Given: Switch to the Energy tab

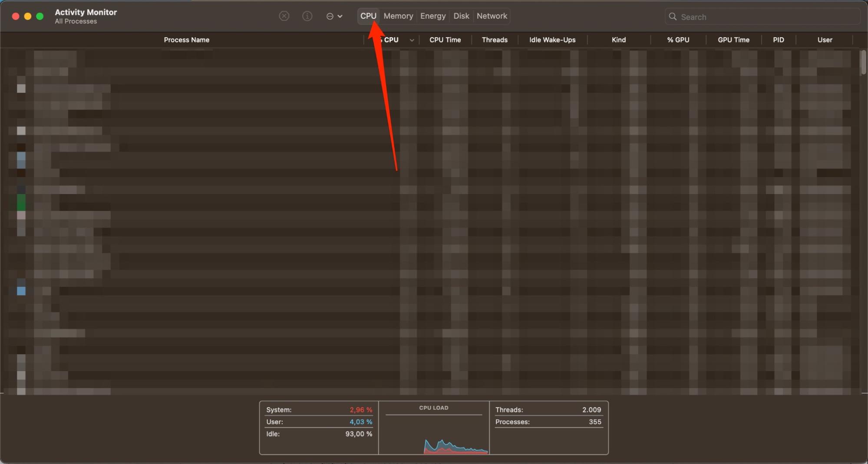Looking at the screenshot, I should 433,16.
